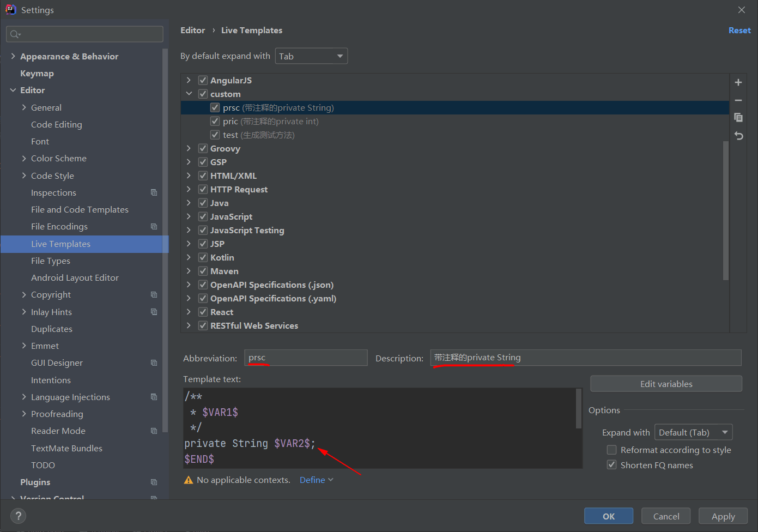Uncheck the Groovy group checkbox
This screenshot has height=532, width=758.
[x=203, y=148]
